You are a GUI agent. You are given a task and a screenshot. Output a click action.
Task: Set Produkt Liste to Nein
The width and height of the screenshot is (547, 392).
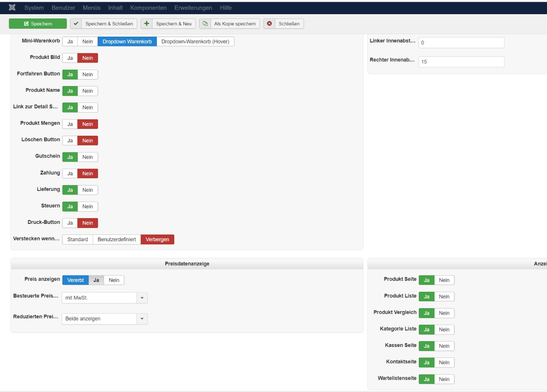[444, 297]
